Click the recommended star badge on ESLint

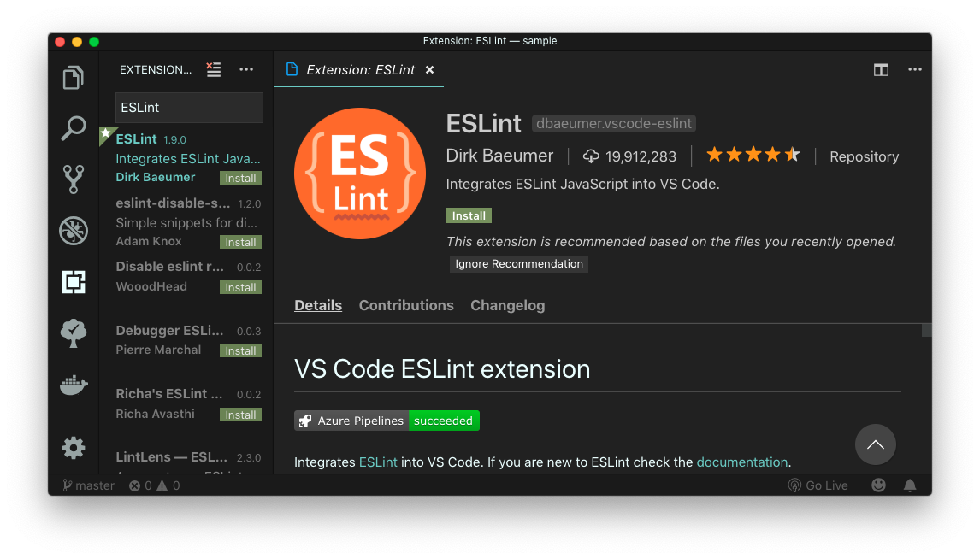(x=106, y=133)
